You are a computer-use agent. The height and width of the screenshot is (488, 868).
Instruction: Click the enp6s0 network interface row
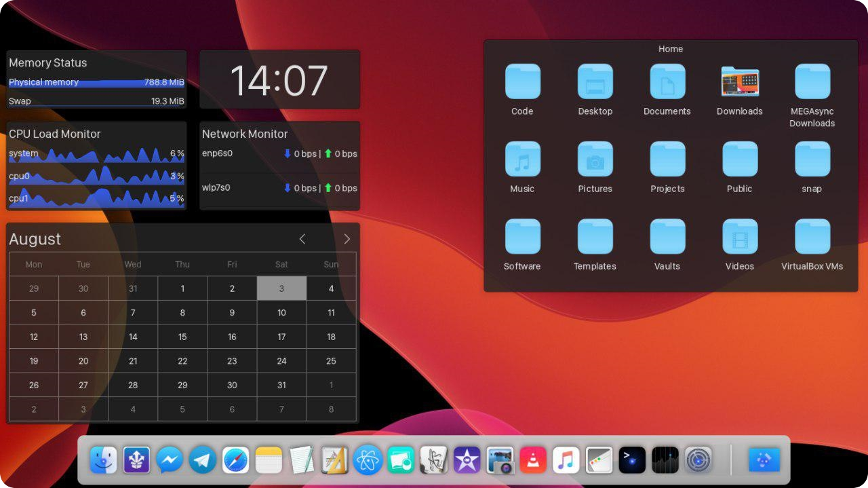click(279, 153)
